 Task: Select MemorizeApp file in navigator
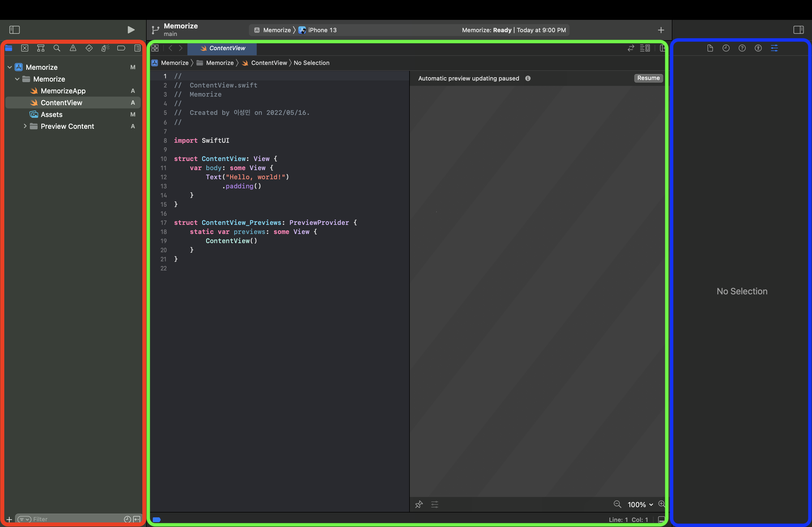click(63, 91)
